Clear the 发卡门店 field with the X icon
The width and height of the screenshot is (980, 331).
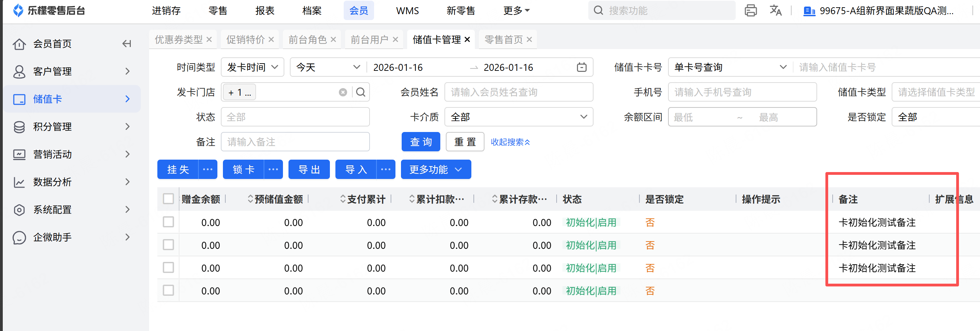tap(343, 92)
